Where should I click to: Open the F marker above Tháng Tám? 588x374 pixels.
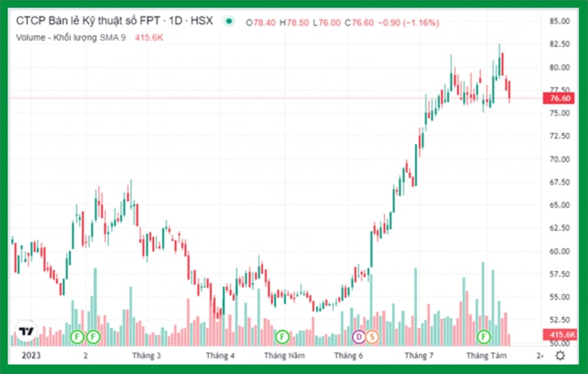pyautogui.click(x=484, y=336)
